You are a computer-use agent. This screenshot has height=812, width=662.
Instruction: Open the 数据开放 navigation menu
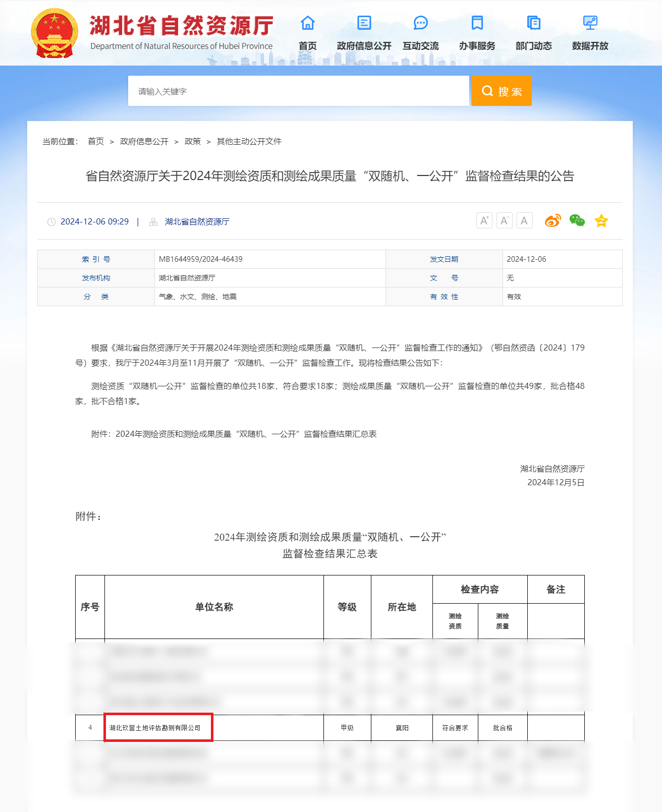click(590, 46)
